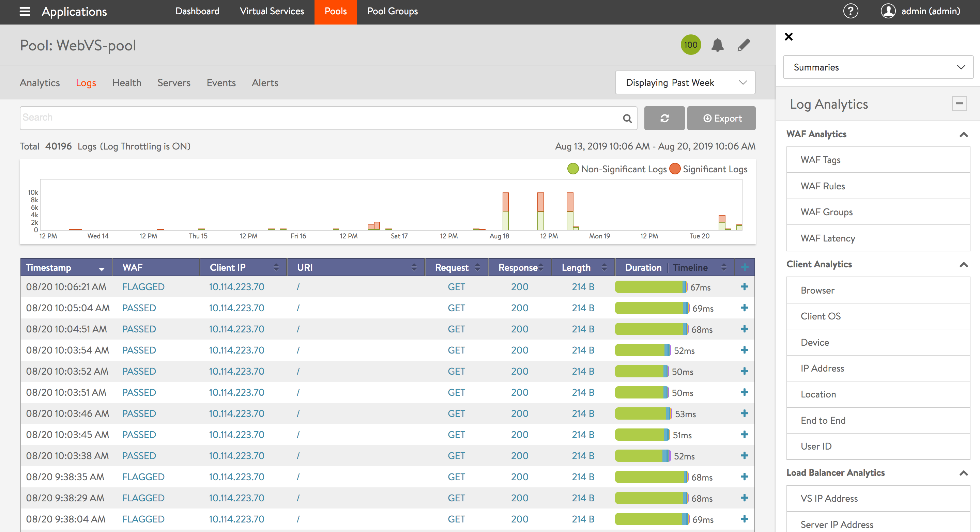This screenshot has width=980, height=532.
Task: Open Virtual Services in the top menu
Action: (272, 11)
